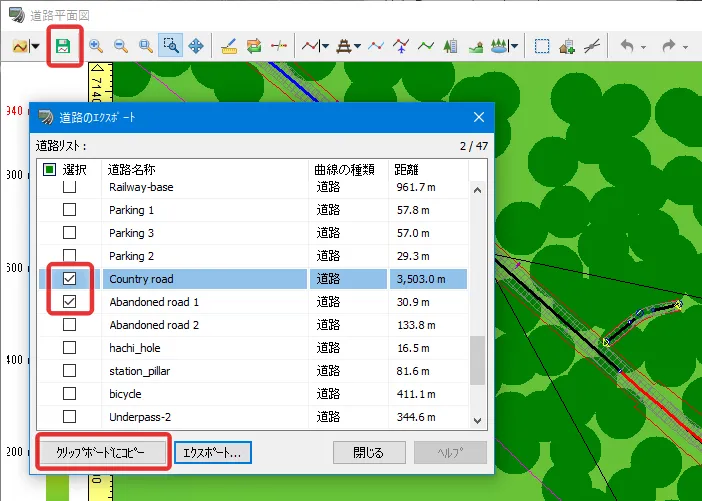Toggle the select-all checkbox in header
This screenshot has height=501, width=702.
[49, 170]
